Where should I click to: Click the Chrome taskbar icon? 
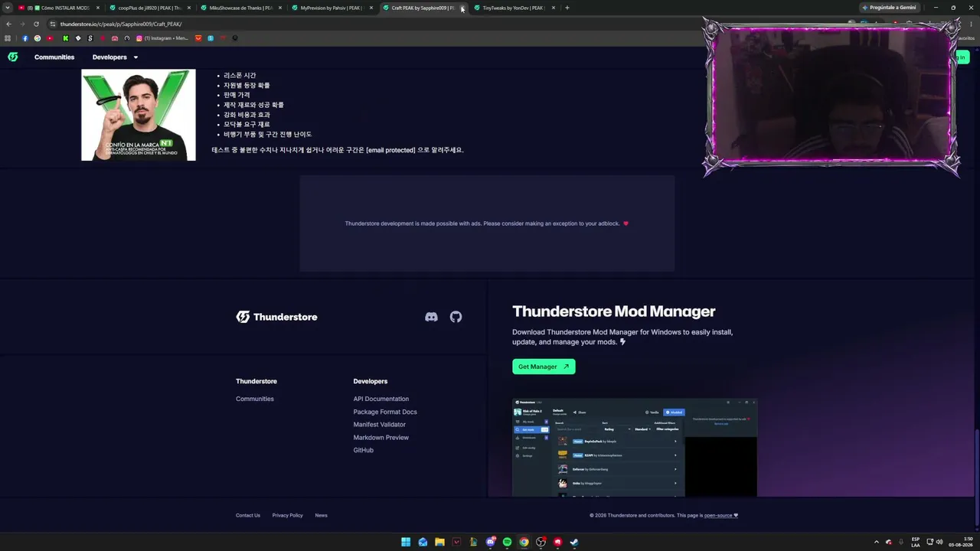tap(524, 543)
